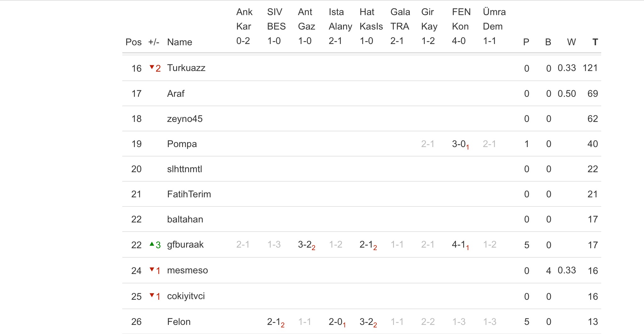The width and height of the screenshot is (644, 334).
Task: Click the green up arrow beside gfburaak
Action: pyautogui.click(x=152, y=244)
